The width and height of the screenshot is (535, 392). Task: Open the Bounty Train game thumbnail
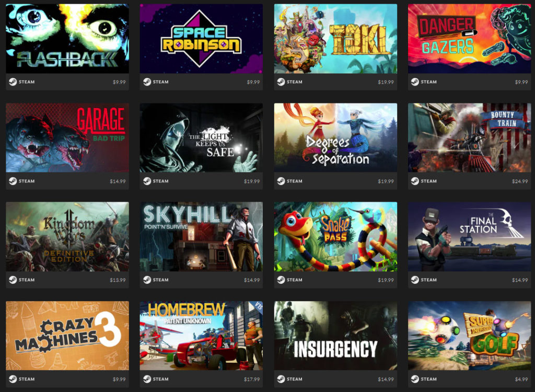click(470, 137)
